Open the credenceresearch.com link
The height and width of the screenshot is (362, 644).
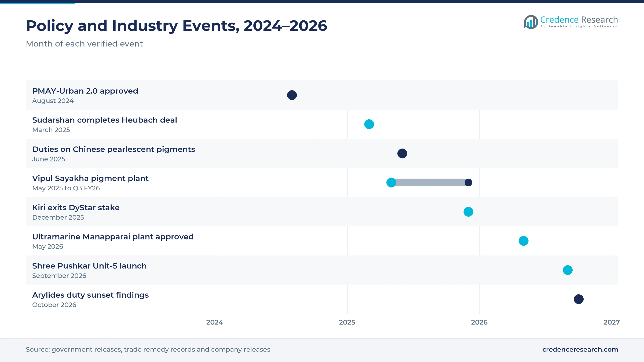click(x=580, y=349)
